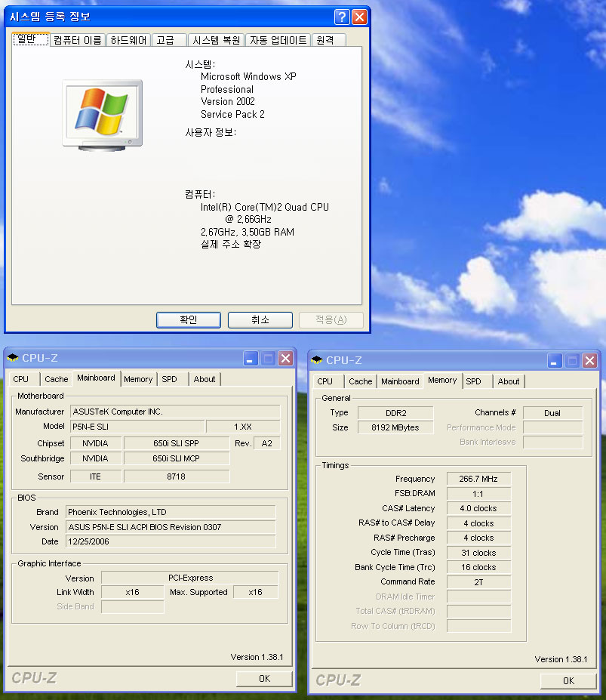606x700 pixels.
Task: Click the Windows XP logo monitor image
Action: click(x=102, y=116)
